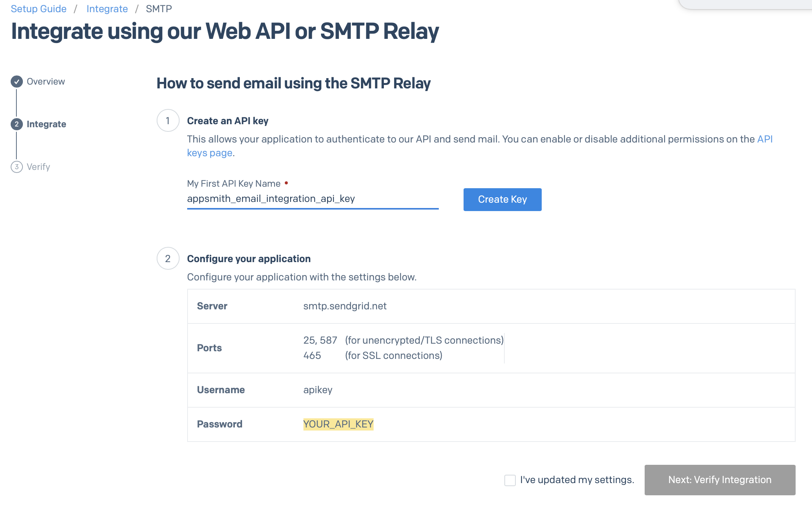812x509 pixels.
Task: Click the Integrate step label in sidebar
Action: 46,124
